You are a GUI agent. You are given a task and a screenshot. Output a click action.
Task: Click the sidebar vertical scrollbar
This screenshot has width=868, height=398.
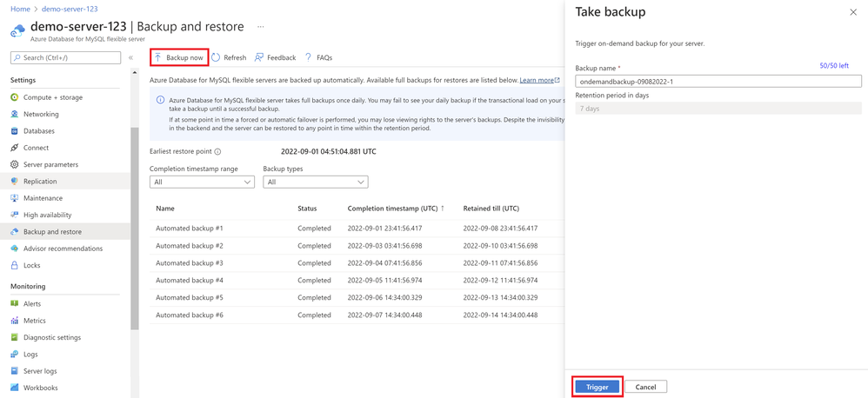135,228
